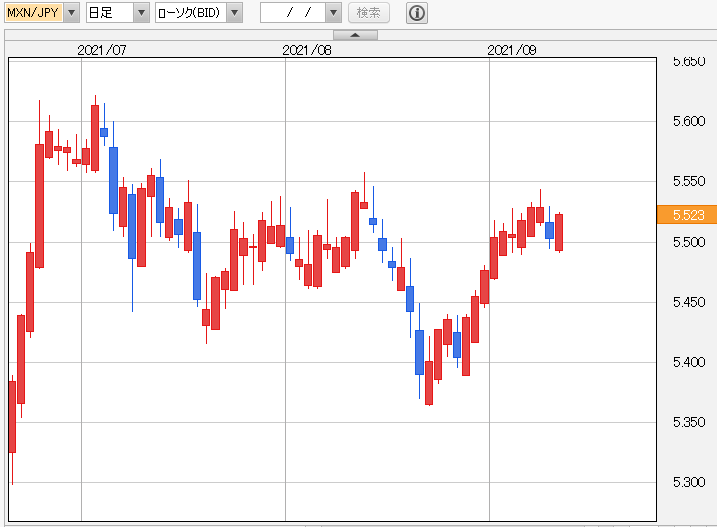
Task: Click the 5.300 price axis label
Action: point(689,482)
